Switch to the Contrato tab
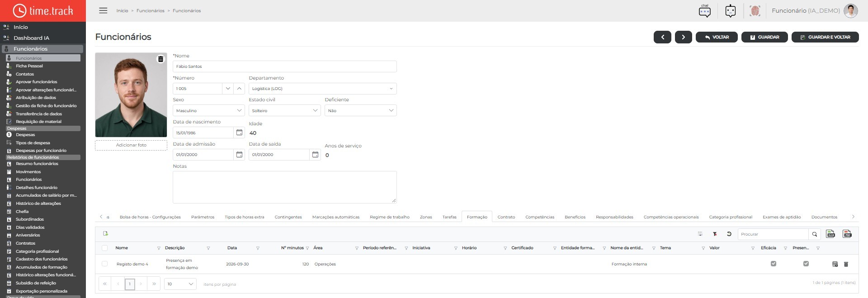The width and height of the screenshot is (868, 298). point(506,217)
